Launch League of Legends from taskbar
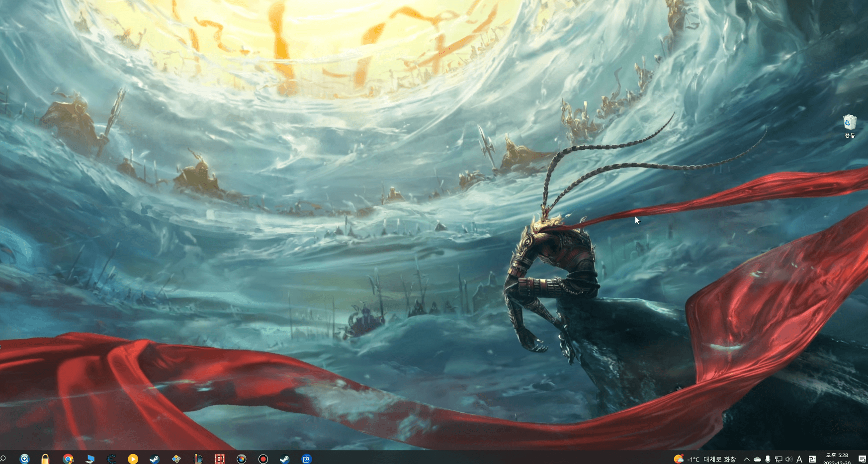Viewport: 868px width, 464px height. pyautogui.click(x=198, y=459)
